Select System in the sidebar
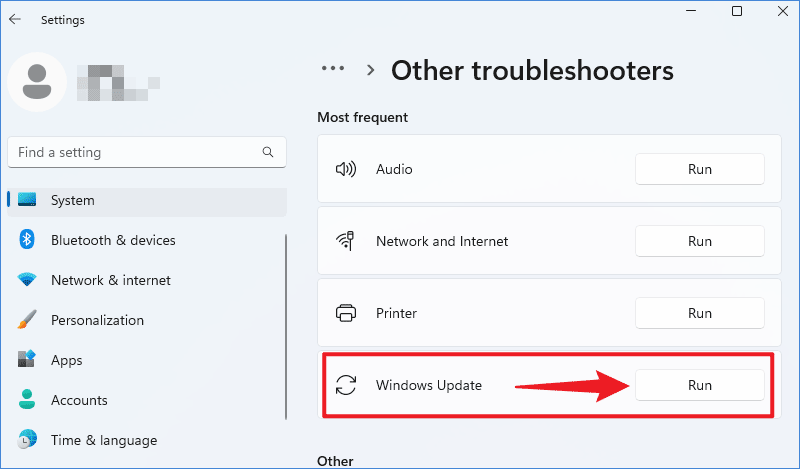 point(147,200)
